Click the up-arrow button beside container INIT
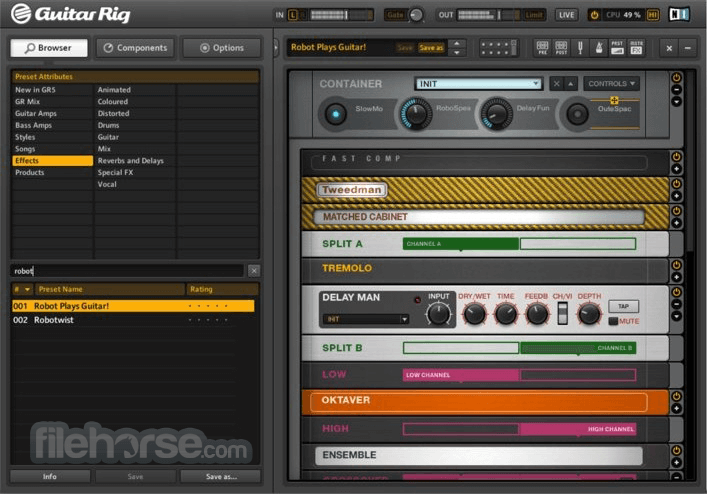This screenshot has height=494, width=707. 570,84
